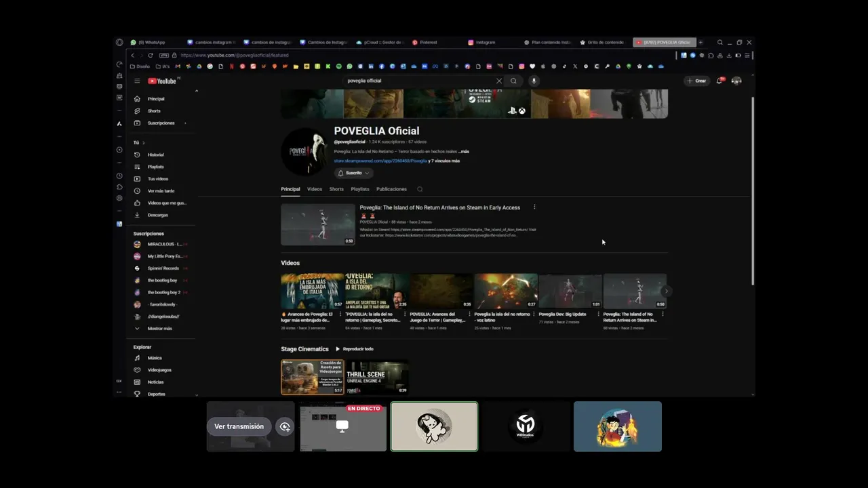The width and height of the screenshot is (868, 488).
Task: Switch to the channel Shorts tab
Action: click(336, 189)
